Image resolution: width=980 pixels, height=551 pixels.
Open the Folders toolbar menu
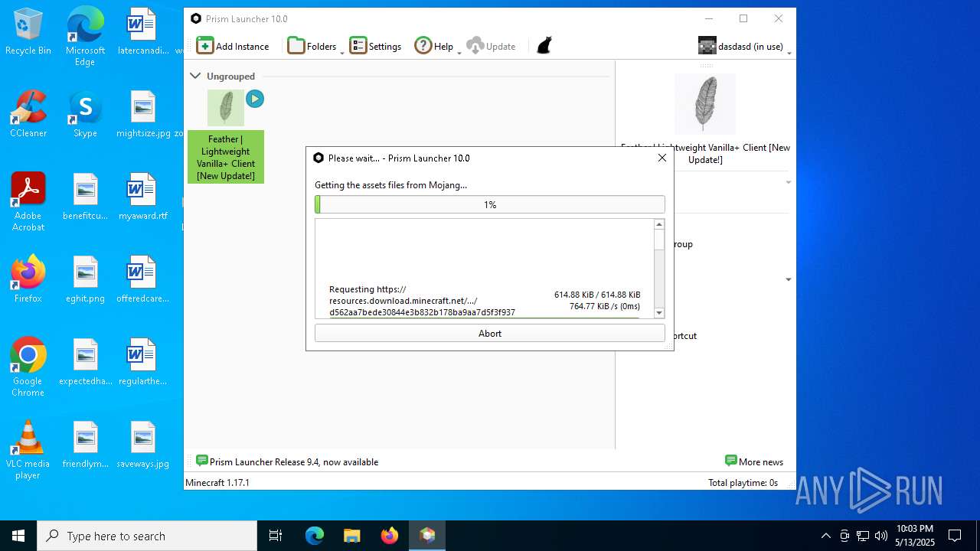tap(312, 46)
